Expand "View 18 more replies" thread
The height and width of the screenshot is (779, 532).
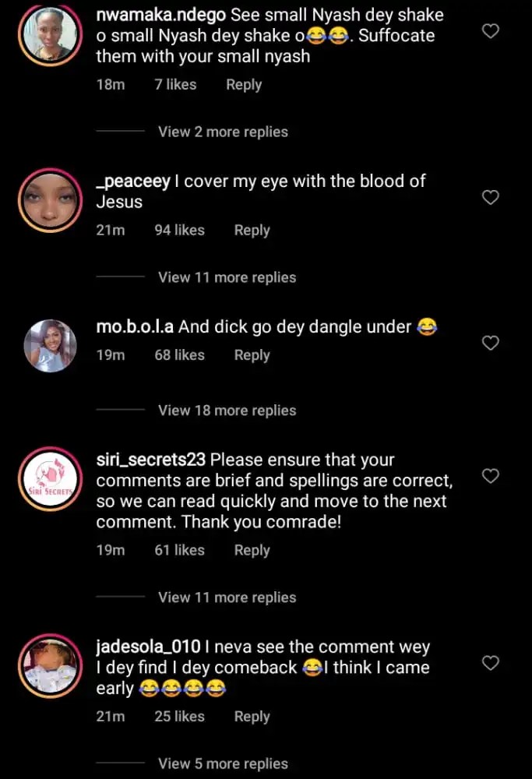227,411
